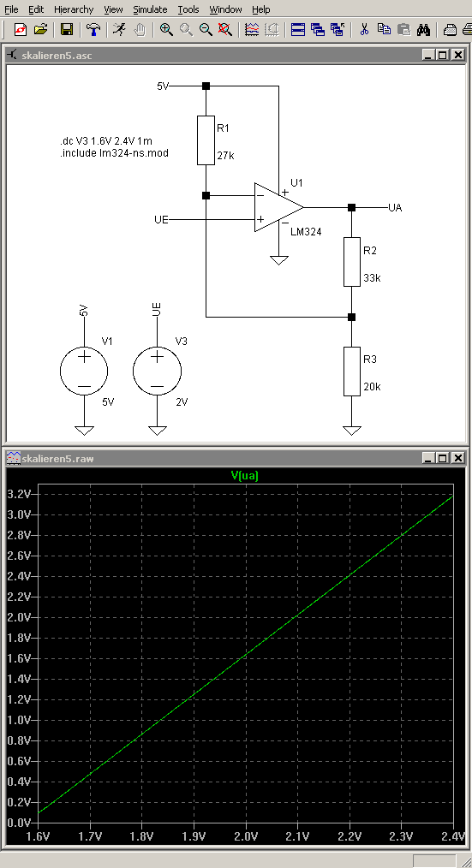Minimize the skalieren5.asc schematic window
The height and width of the screenshot is (868, 472).
click(428, 56)
